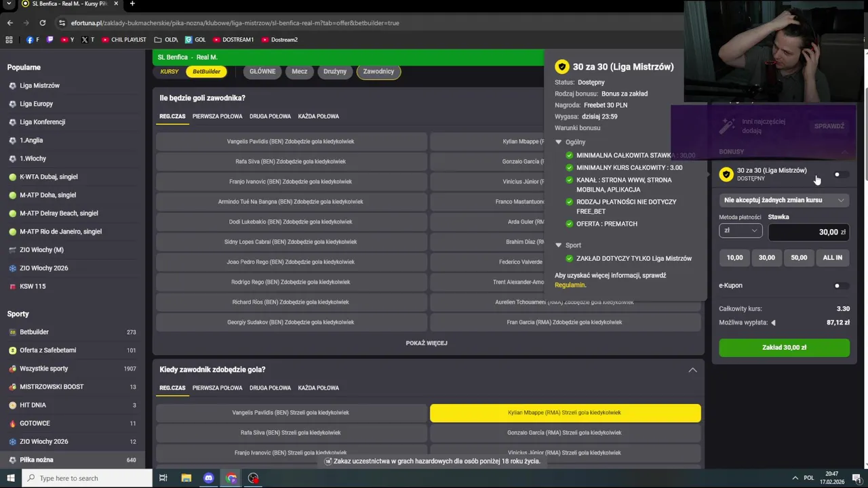Screen dimensions: 868x488
Task: Go back with browser back arrow
Action: (x=9, y=23)
